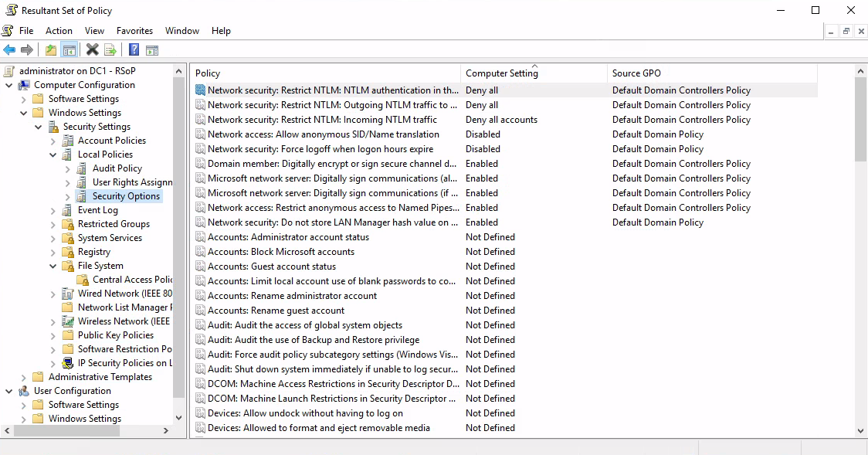Click the Central Access Policy folder icon
The height and width of the screenshot is (455, 868).
click(83, 280)
